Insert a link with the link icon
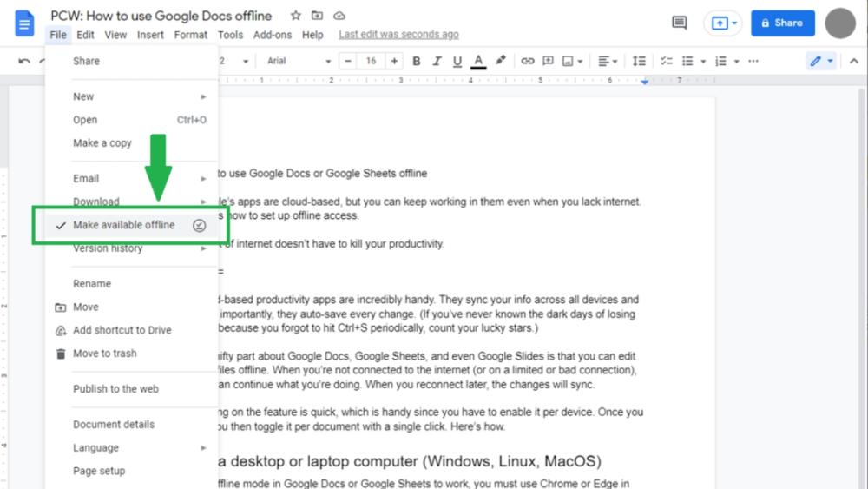This screenshot has width=868, height=489. click(528, 61)
